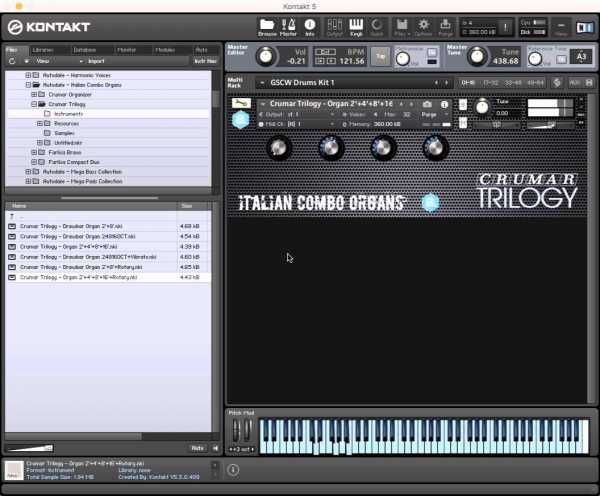Switch to the Auto tab
This screenshot has height=496, width=600.
click(203, 50)
